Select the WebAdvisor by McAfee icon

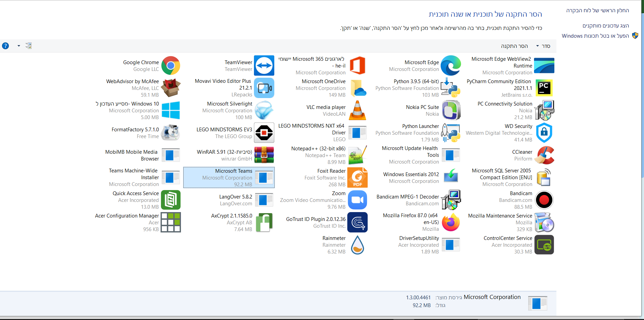tap(171, 88)
